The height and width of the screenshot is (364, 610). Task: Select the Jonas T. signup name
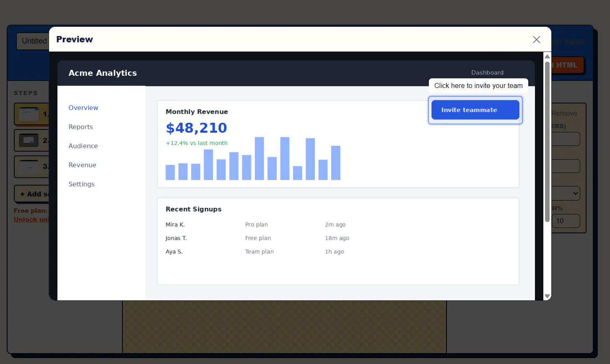(176, 238)
